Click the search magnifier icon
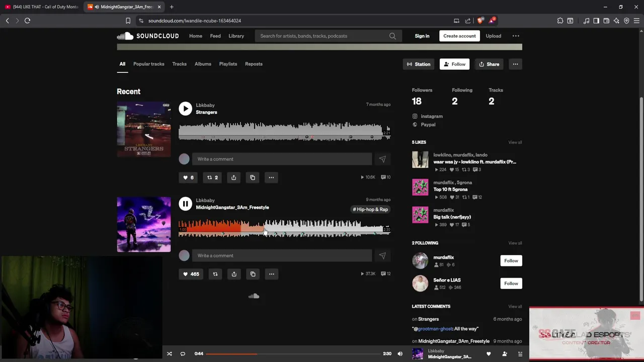This screenshot has height=362, width=644. tap(392, 36)
